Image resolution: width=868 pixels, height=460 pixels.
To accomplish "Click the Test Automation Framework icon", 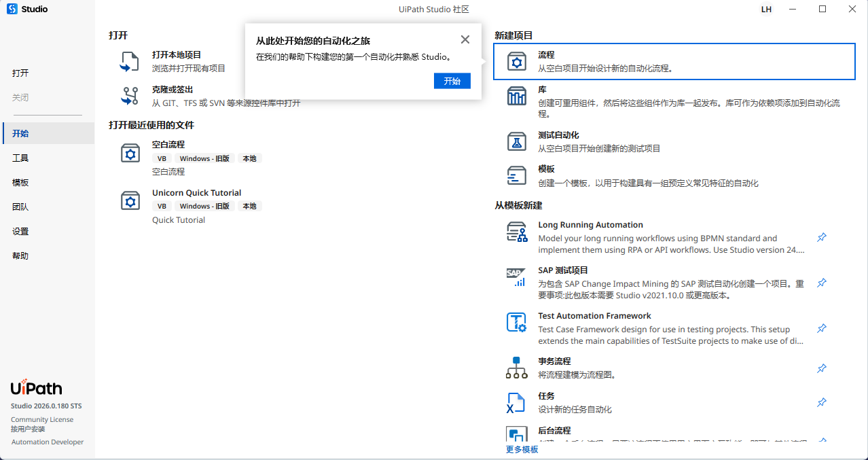I will click(x=517, y=322).
